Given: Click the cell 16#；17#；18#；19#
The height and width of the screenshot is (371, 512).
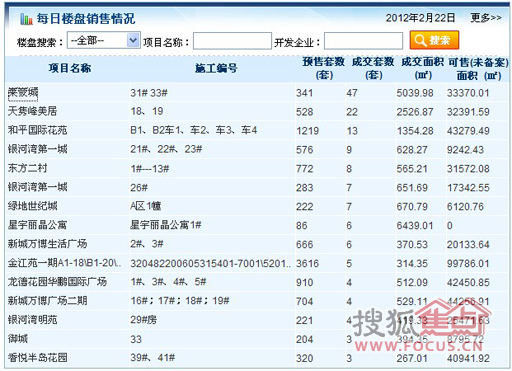Looking at the screenshot, I should pos(180,301).
